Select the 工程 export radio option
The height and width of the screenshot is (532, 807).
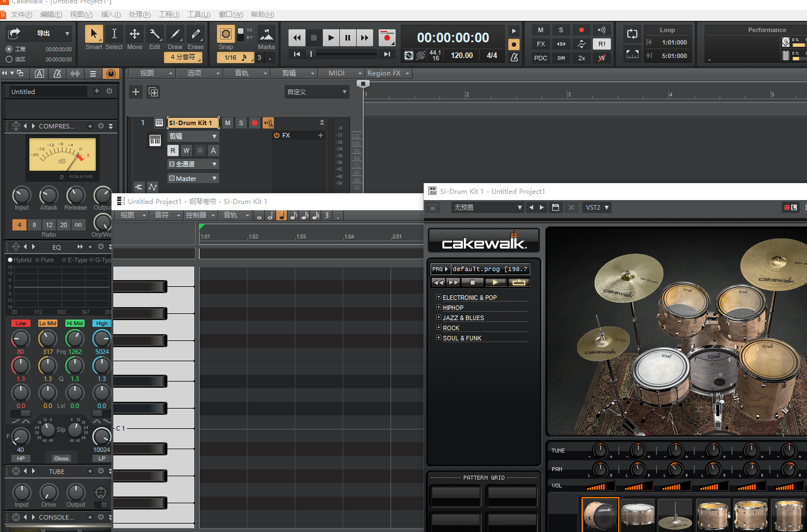point(9,49)
